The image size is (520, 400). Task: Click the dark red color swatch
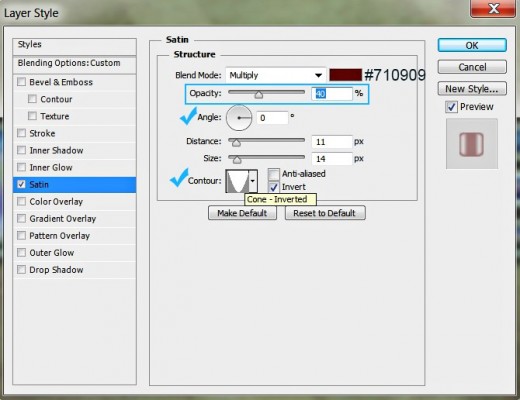345,75
